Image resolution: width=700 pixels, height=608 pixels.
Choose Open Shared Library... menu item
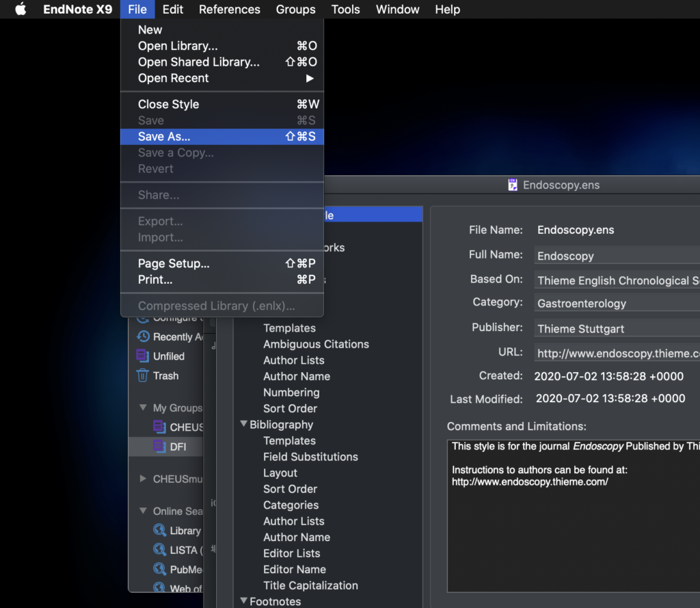[222, 62]
